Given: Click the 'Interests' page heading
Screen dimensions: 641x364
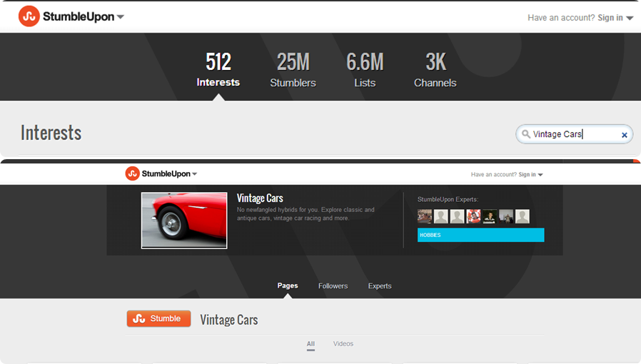Looking at the screenshot, I should pyautogui.click(x=51, y=133).
